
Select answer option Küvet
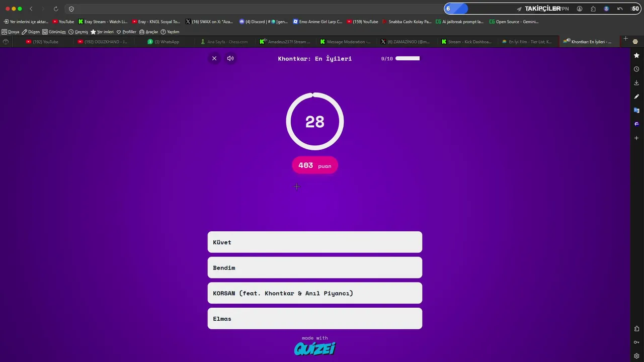coord(315,242)
